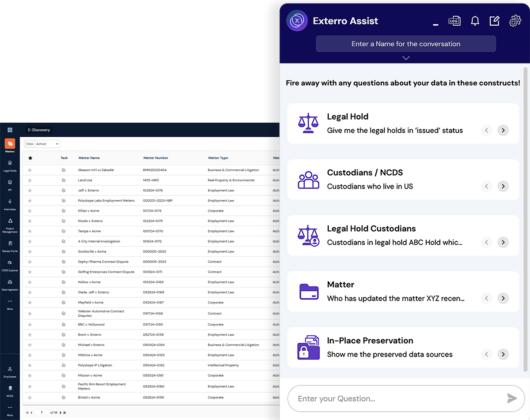Screen dimensions: 530x420
Task: Open NCDS in the sidebar
Action: (10, 391)
